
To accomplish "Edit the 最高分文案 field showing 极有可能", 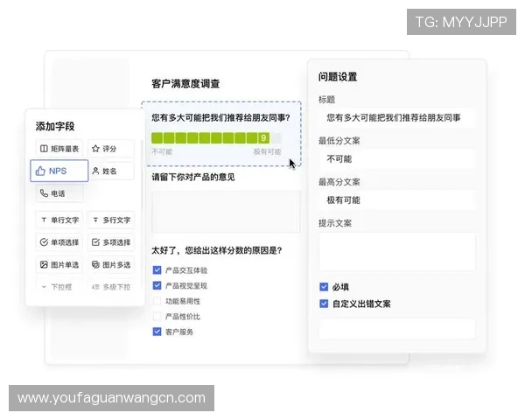I will pyautogui.click(x=397, y=200).
